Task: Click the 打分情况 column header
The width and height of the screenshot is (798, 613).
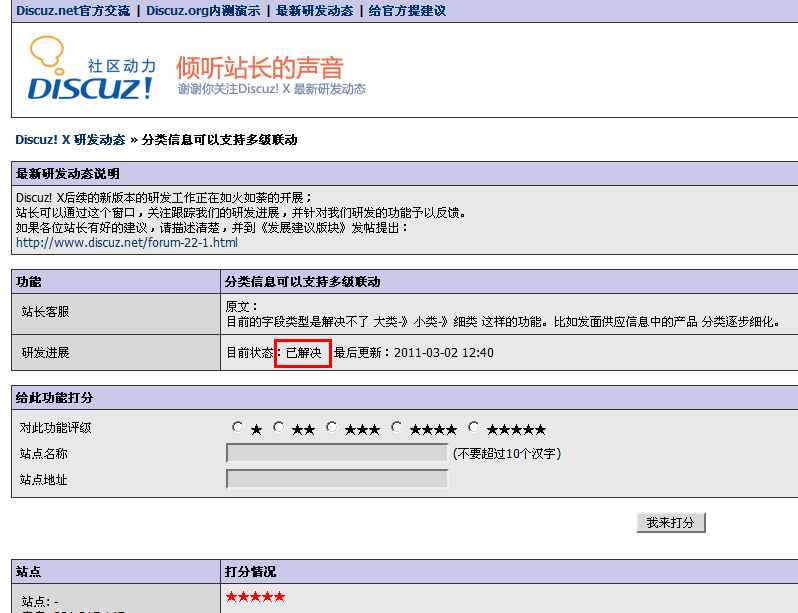Action: 250,572
